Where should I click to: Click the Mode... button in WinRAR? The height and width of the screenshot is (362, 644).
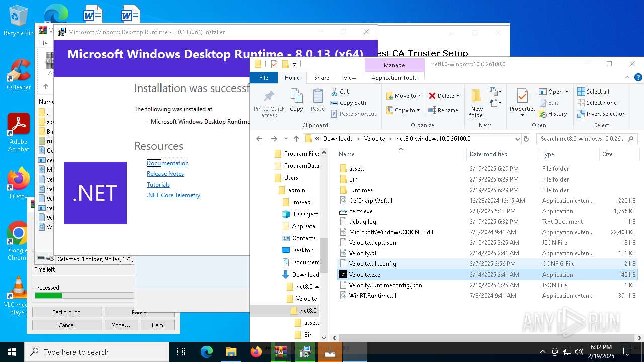pyautogui.click(x=121, y=325)
